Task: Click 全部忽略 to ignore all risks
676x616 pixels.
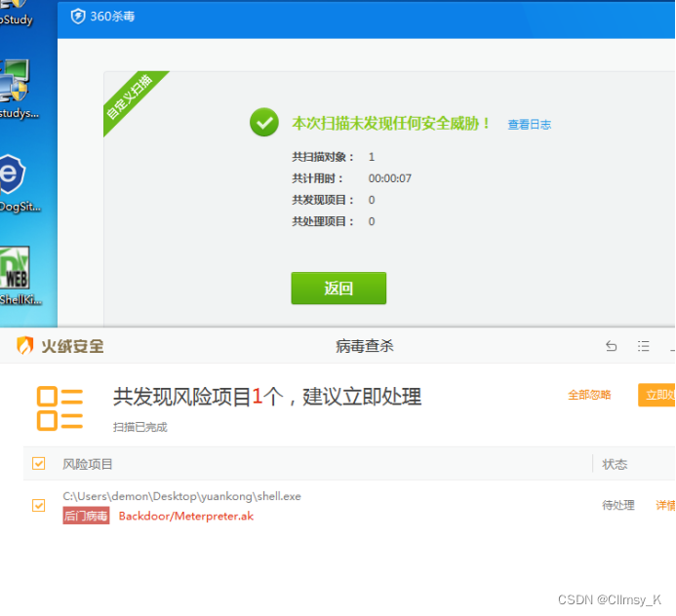Action: (x=589, y=395)
